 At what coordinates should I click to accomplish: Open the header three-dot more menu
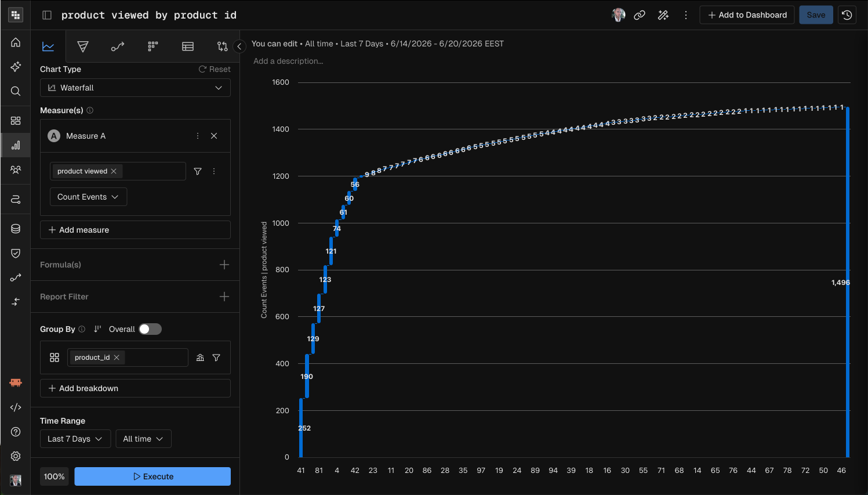[x=686, y=15]
